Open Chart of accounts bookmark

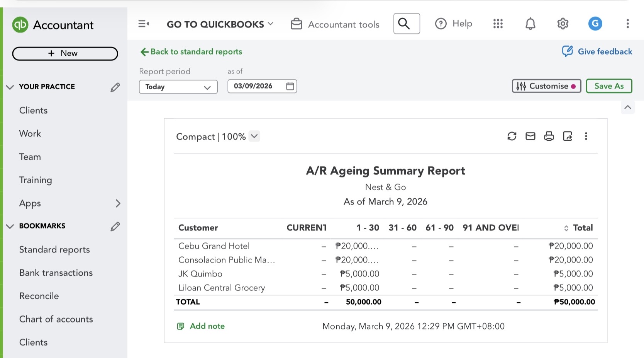[x=56, y=319]
